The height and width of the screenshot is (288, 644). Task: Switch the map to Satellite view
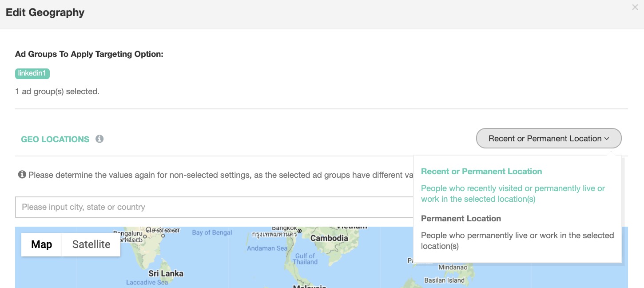coord(91,244)
